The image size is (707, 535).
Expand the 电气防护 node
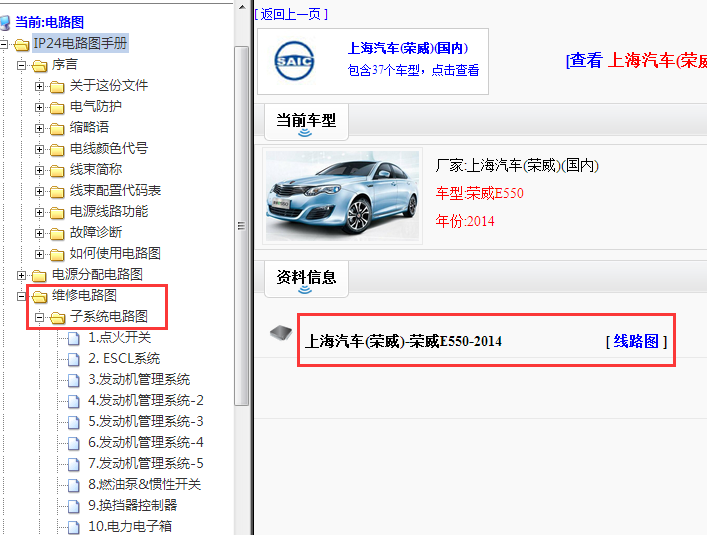point(39,107)
